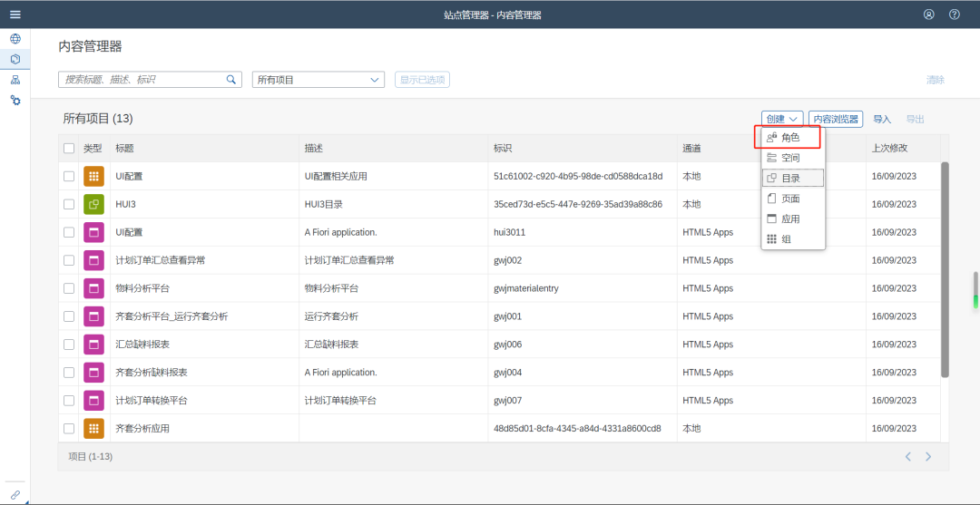Image resolution: width=980 pixels, height=505 pixels.
Task: Collapse the 创建 dropdown button
Action: [782, 119]
